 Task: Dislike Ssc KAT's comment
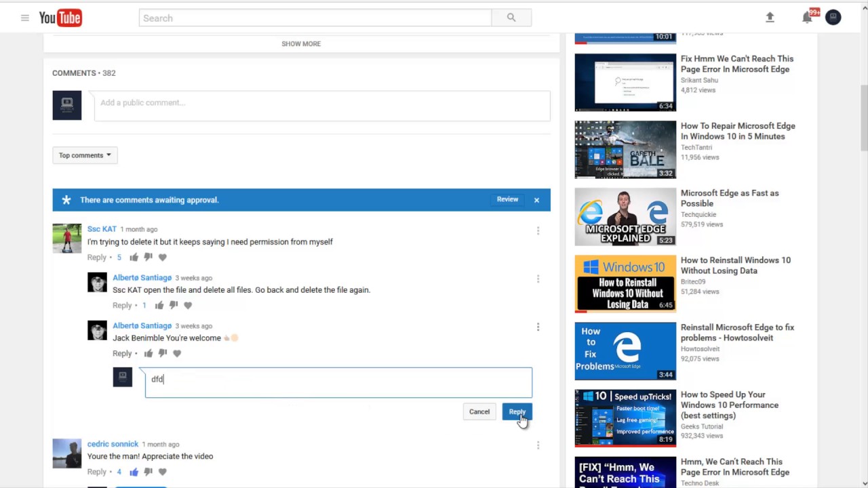(x=148, y=258)
